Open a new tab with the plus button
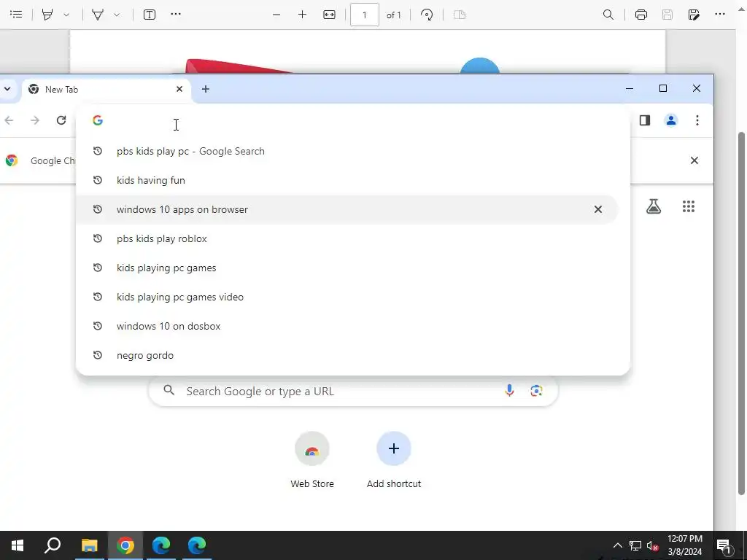 point(205,89)
